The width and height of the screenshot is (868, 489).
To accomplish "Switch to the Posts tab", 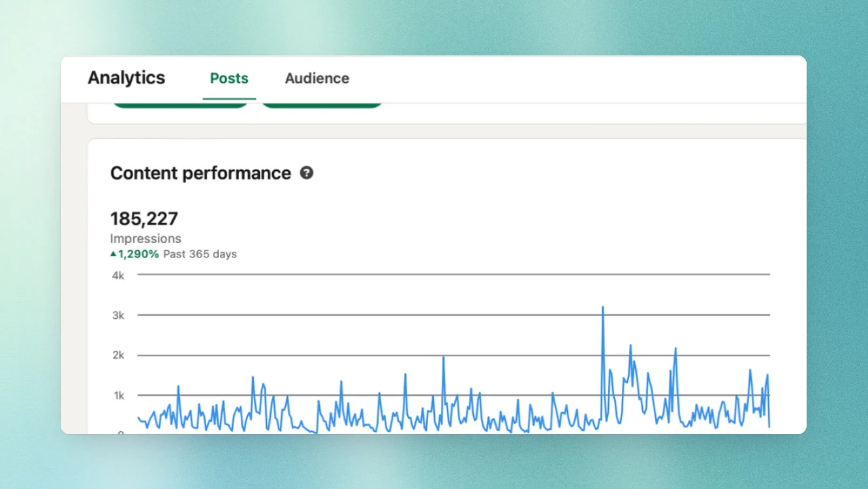I will tap(229, 78).
